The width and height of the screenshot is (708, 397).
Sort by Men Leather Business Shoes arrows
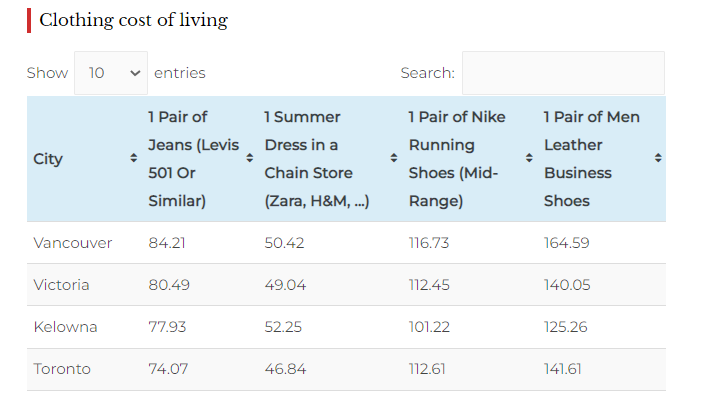tap(658, 158)
